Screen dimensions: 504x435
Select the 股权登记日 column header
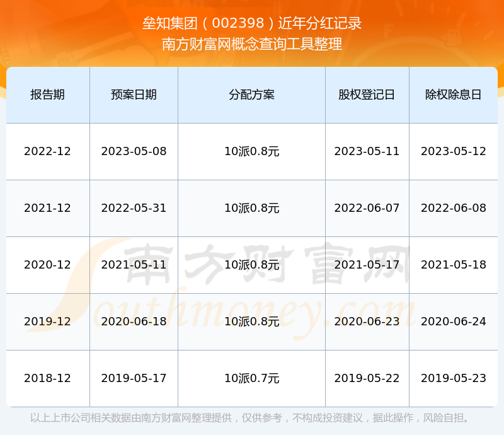[367, 95]
